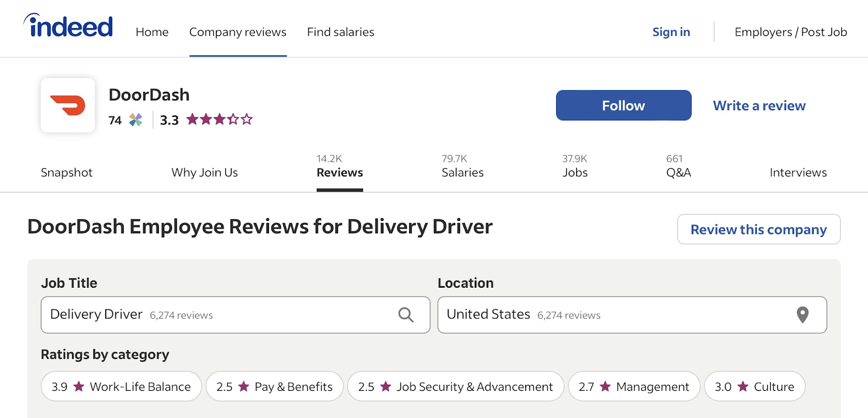Switch to the Why Join Us tab

point(205,172)
